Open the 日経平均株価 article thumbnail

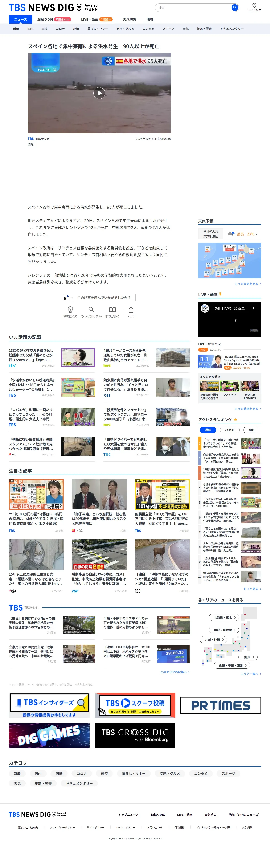[173, 653]
